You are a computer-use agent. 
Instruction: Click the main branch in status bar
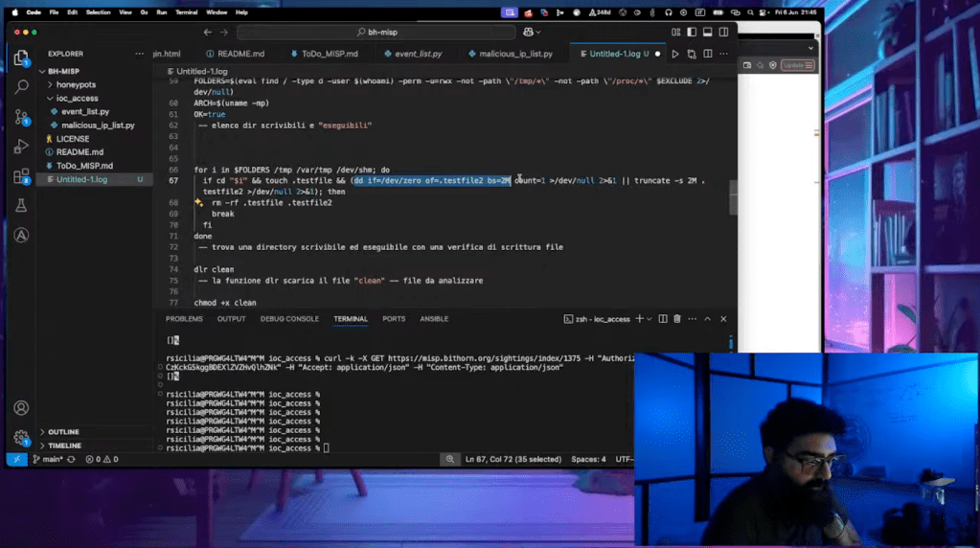pyautogui.click(x=48, y=459)
